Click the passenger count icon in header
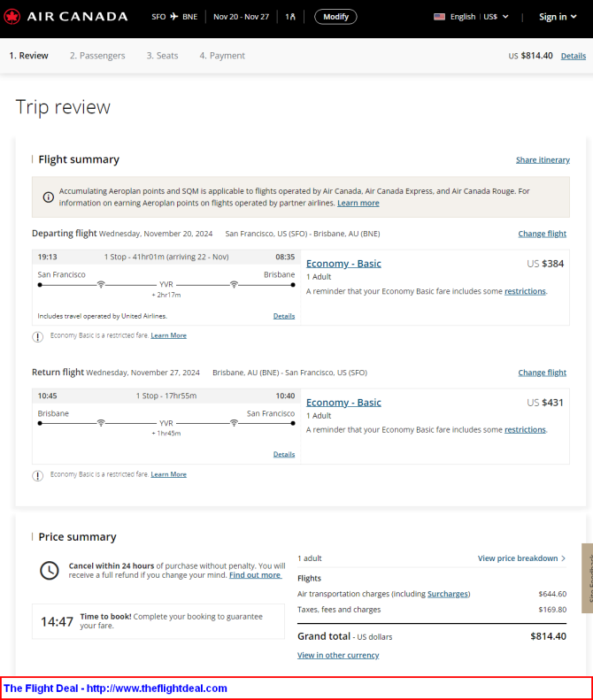This screenshot has height=700, width=593. click(x=290, y=17)
